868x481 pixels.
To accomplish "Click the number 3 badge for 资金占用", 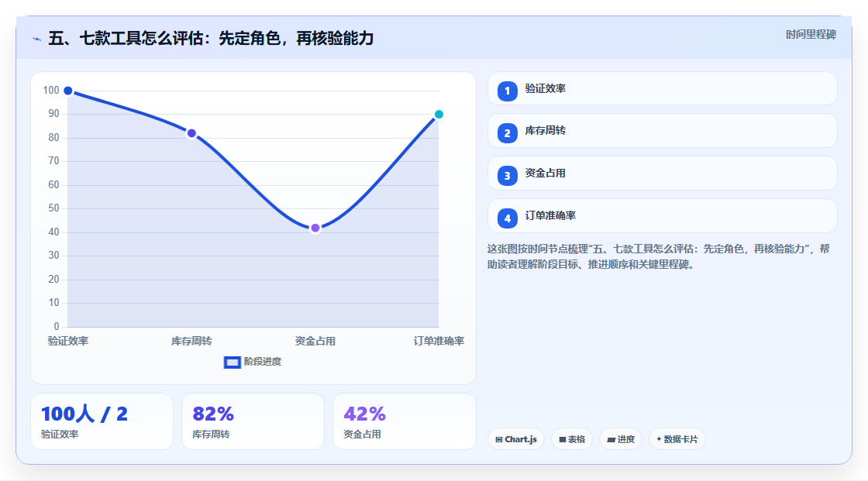I will pyautogui.click(x=507, y=176).
